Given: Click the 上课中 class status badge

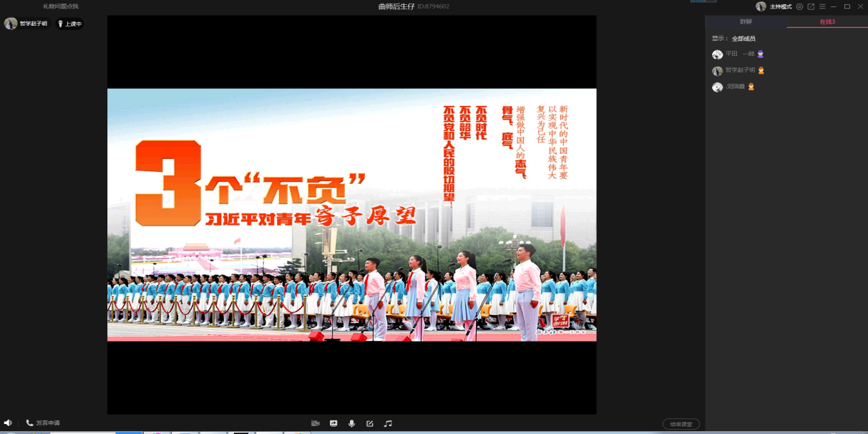Looking at the screenshot, I should coord(69,24).
